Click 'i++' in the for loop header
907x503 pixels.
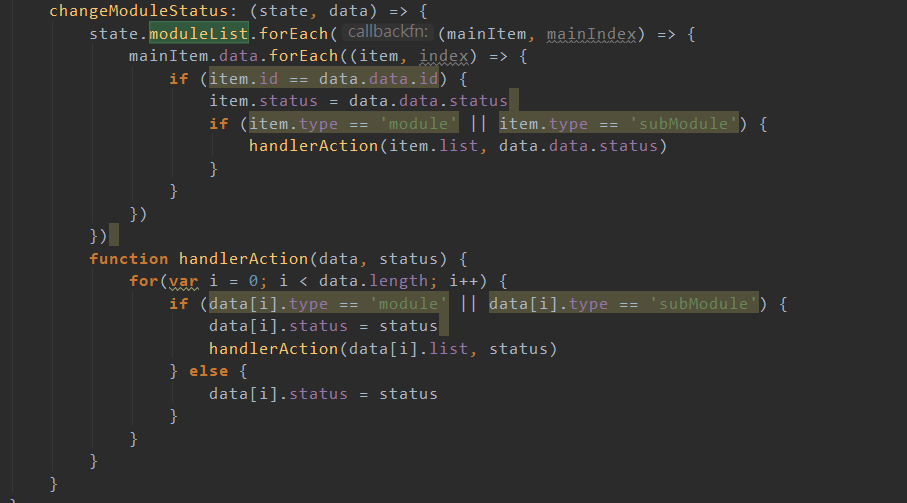(464, 282)
